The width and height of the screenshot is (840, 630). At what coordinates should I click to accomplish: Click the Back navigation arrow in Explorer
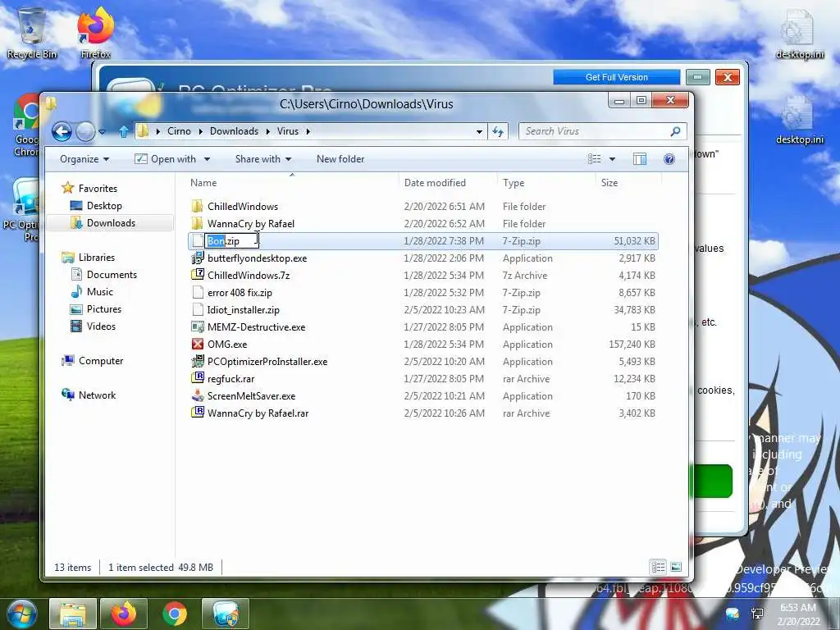[62, 131]
